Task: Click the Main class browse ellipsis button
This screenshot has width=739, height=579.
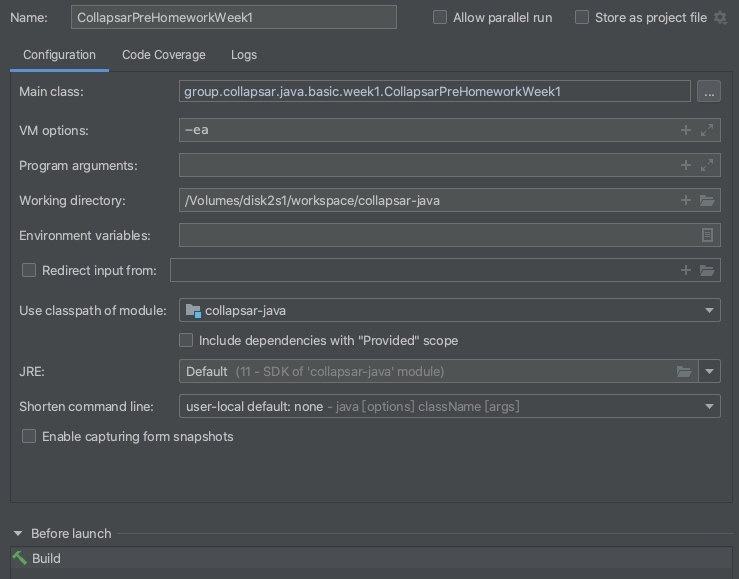Action: (x=708, y=91)
